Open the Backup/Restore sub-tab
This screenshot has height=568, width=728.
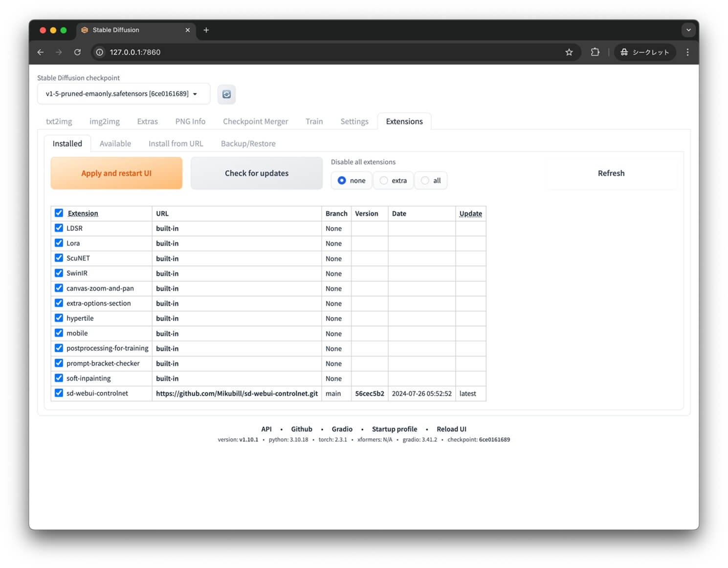[248, 143]
